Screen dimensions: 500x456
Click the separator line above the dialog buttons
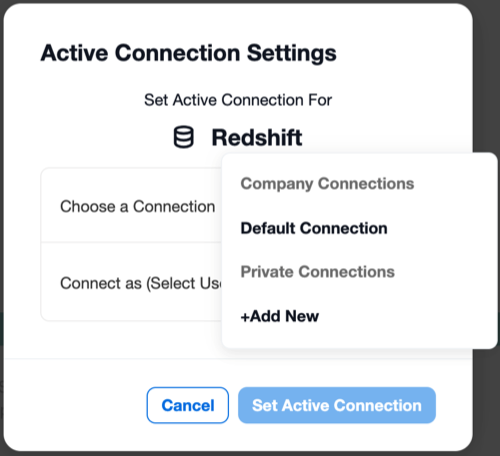click(238, 359)
